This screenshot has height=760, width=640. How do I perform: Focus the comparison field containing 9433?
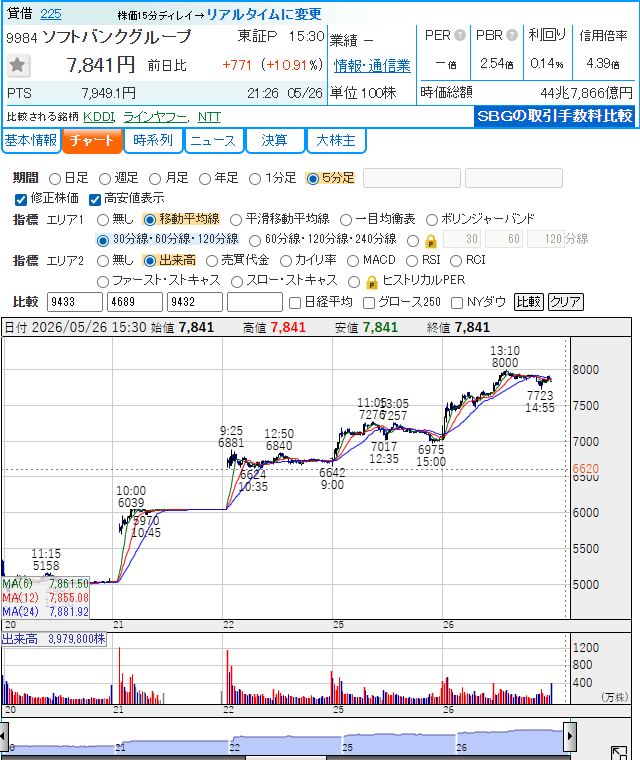(75, 302)
